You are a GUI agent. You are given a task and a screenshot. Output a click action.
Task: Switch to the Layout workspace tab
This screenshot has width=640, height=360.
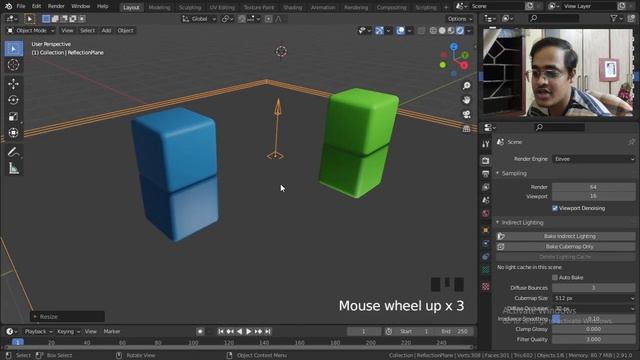(x=131, y=7)
